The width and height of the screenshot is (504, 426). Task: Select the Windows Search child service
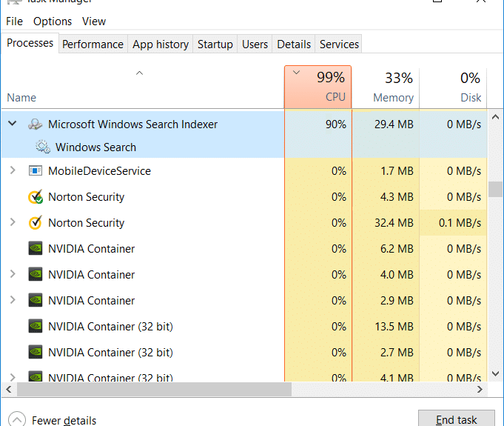[x=95, y=147]
